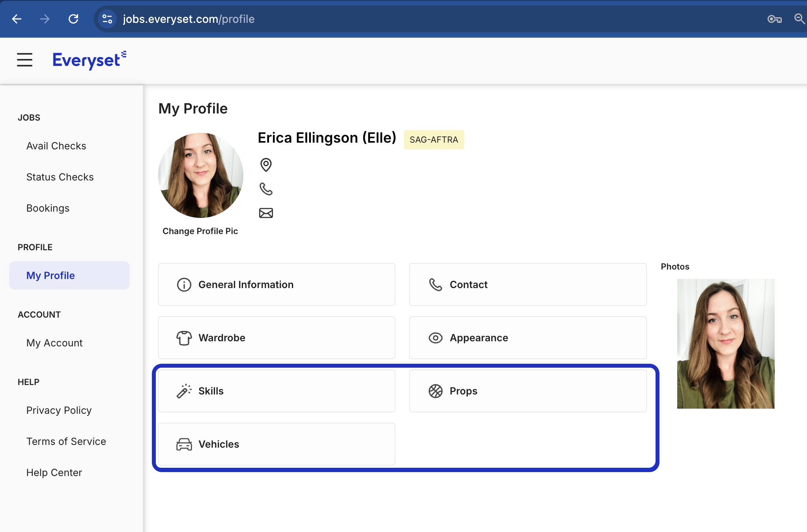
Task: Click the name Erica Ellingson (Elle)
Action: pos(327,138)
